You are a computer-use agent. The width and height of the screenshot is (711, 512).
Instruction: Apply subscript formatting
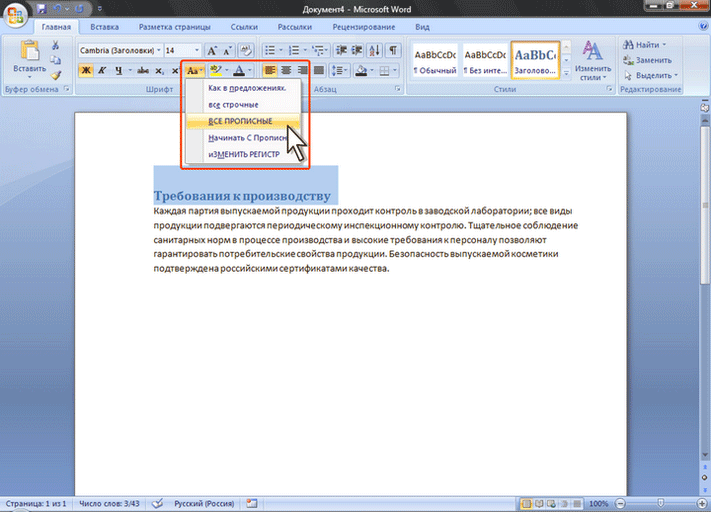pos(159,70)
